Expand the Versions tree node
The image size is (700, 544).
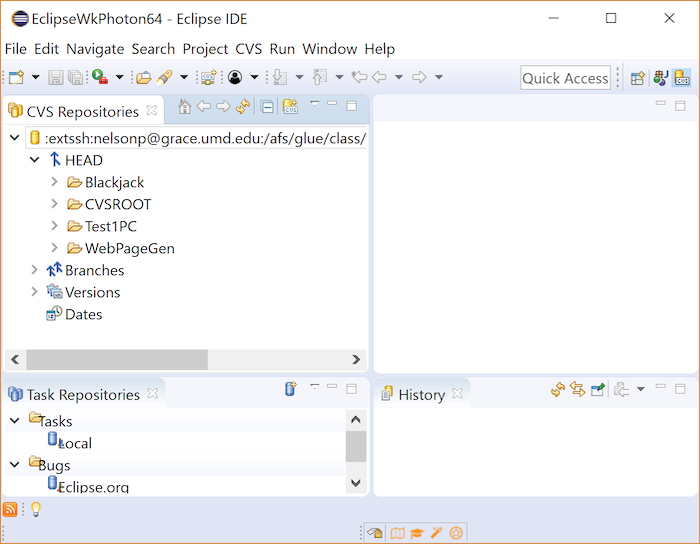tap(35, 292)
